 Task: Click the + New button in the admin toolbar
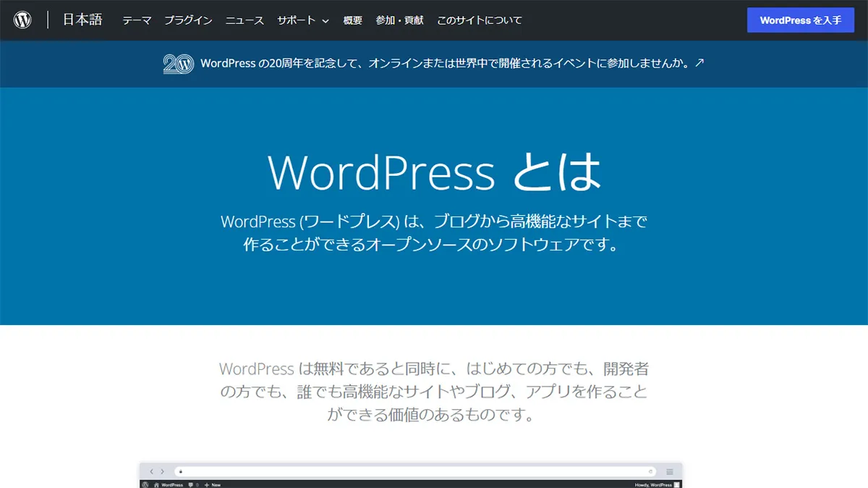tap(211, 484)
